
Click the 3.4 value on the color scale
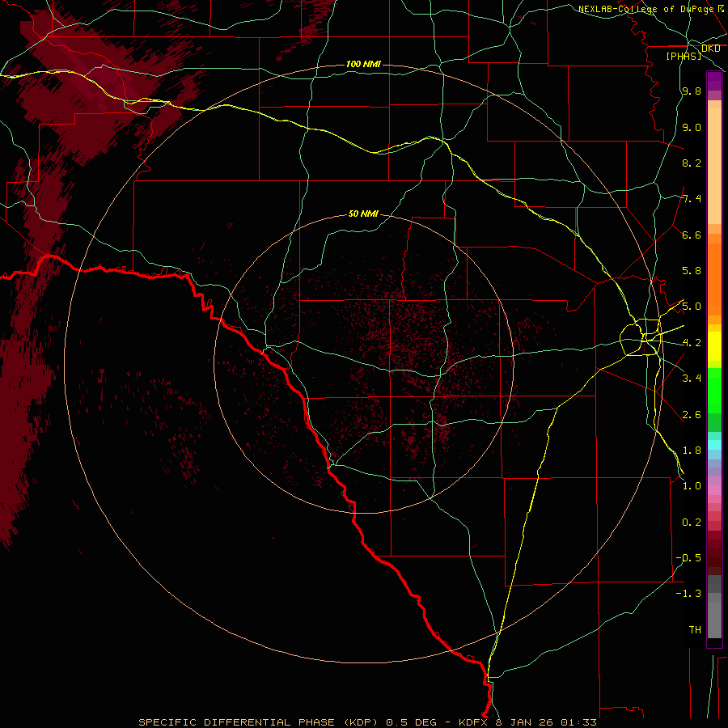(692, 379)
